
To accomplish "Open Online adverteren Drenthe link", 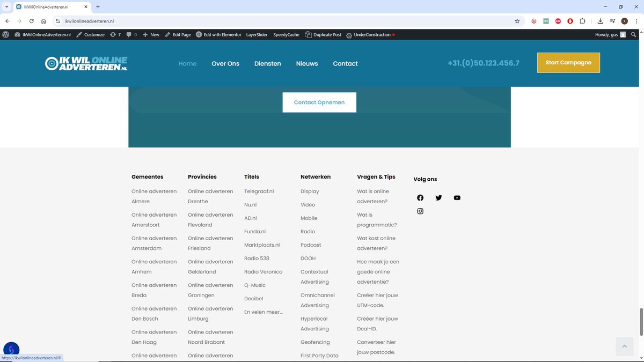I will [x=210, y=196].
